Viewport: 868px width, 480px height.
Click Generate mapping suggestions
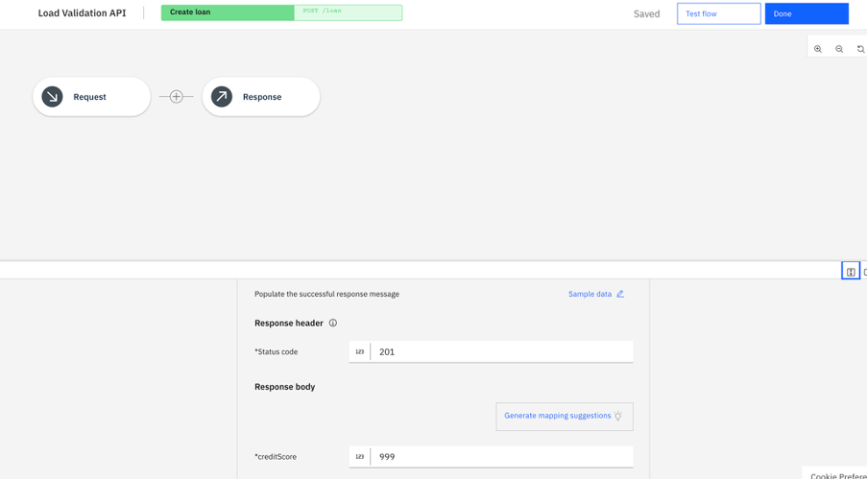click(x=557, y=416)
